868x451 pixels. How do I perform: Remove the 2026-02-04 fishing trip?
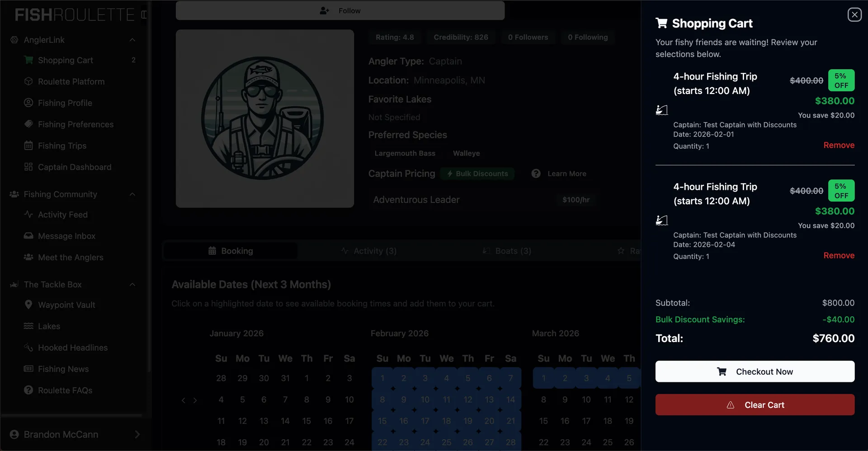tap(839, 255)
